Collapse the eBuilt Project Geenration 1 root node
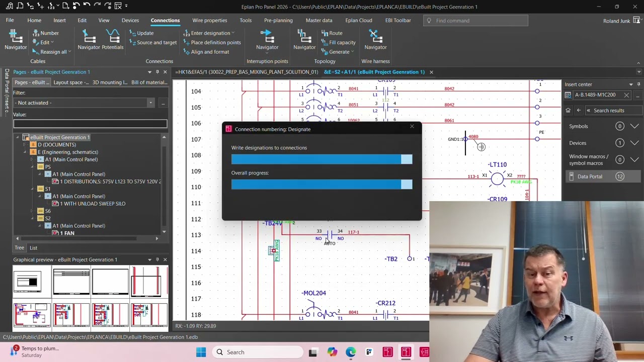Screen dimensions: 644x362 18,137
